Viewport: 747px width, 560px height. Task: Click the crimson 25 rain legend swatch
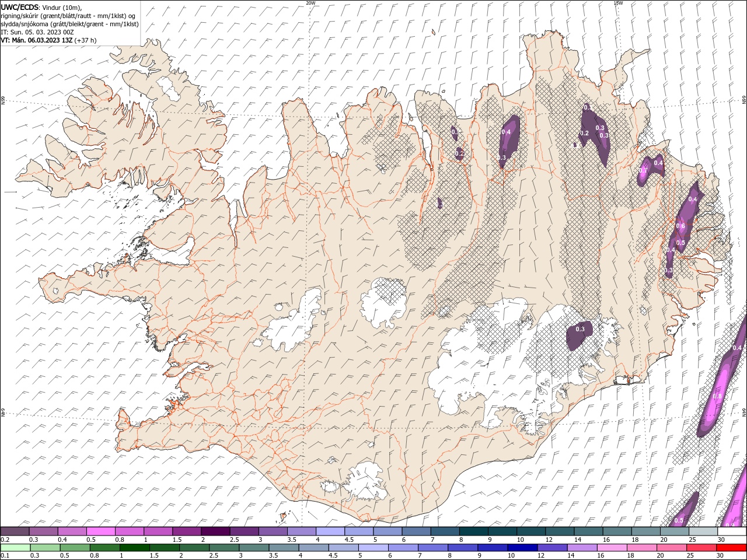pyautogui.click(x=701, y=548)
